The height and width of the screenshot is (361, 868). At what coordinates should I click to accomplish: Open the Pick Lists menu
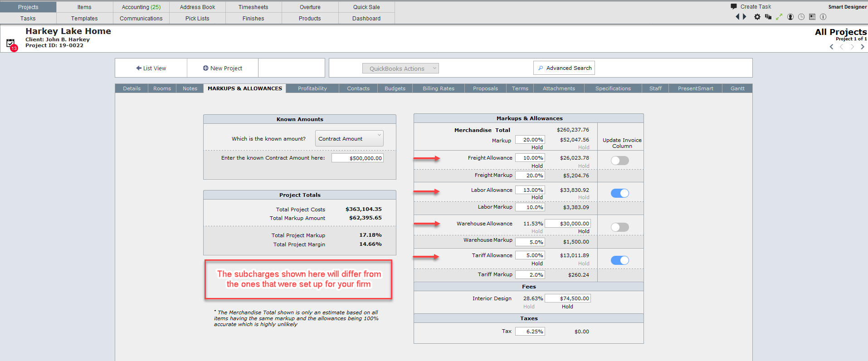[197, 19]
